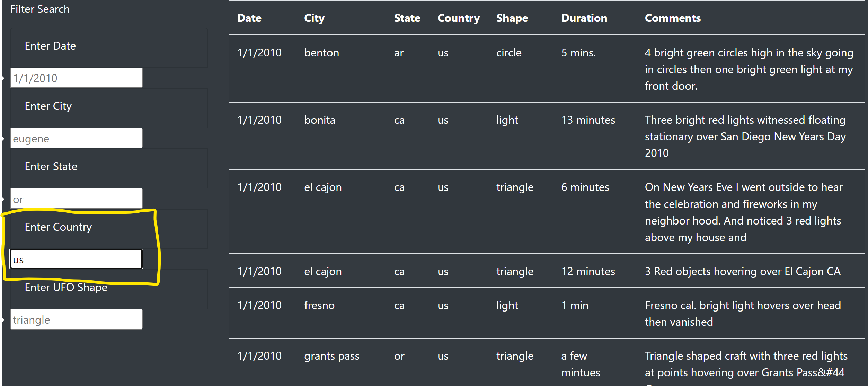The height and width of the screenshot is (386, 868).
Task: Click the Enter Date label
Action: coord(50,46)
